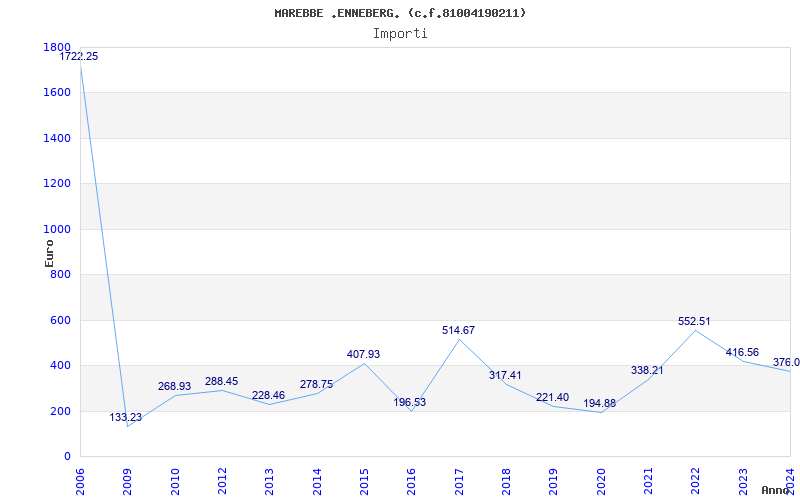Click the 2012 x-axis year label

[222, 482]
